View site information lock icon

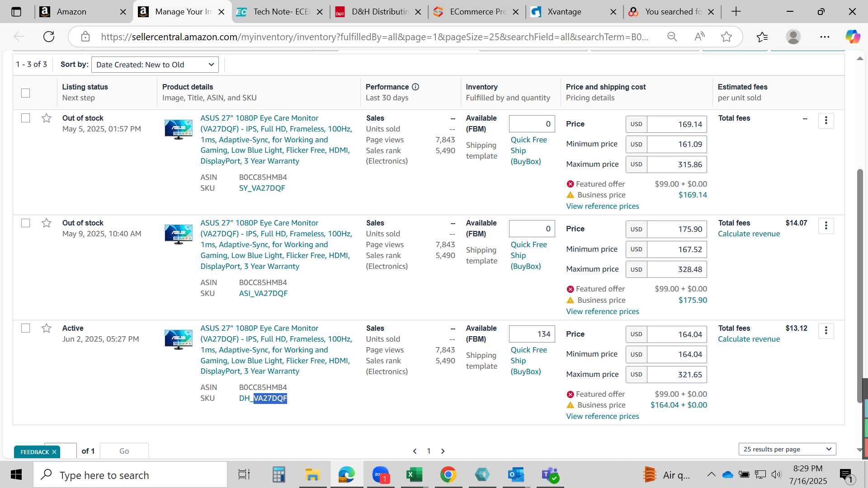coord(85,37)
